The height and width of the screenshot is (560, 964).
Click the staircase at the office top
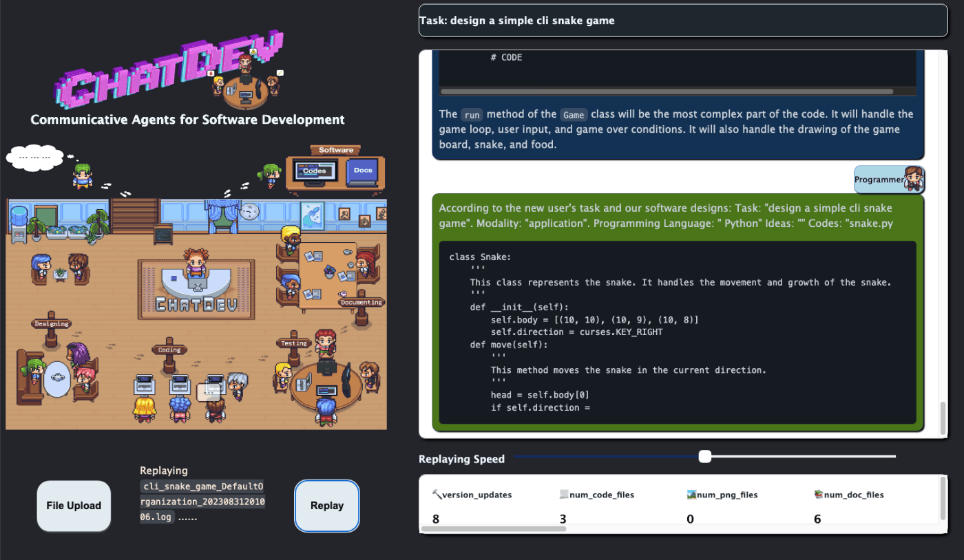135,215
